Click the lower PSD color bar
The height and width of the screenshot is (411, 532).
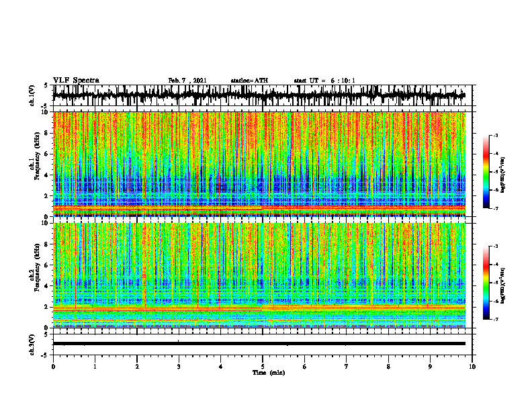tap(486, 283)
